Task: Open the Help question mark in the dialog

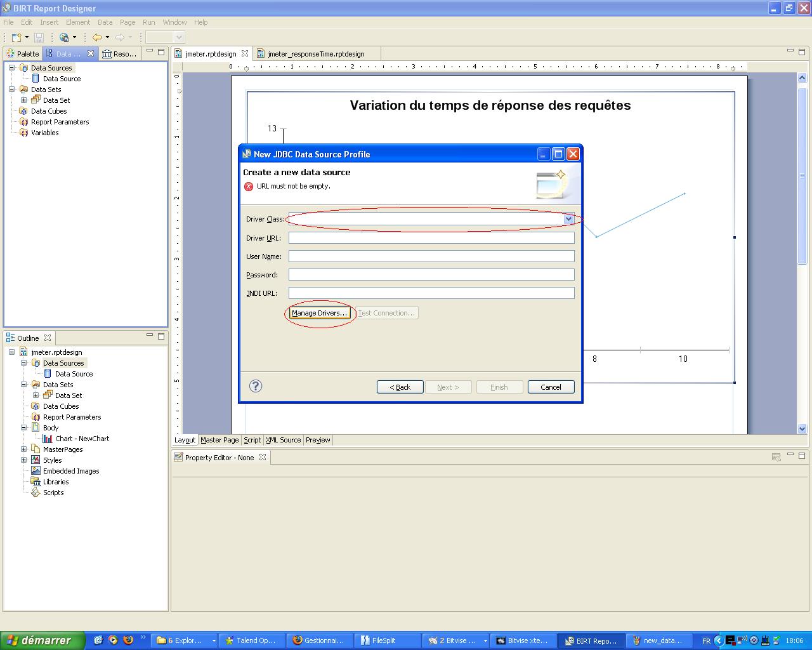Action: [255, 385]
